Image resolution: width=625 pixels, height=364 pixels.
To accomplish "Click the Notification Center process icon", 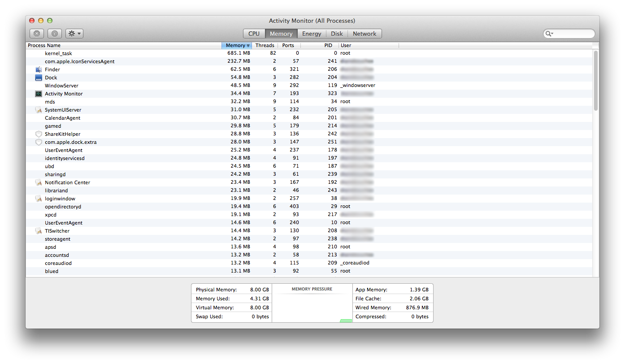I will coord(39,182).
